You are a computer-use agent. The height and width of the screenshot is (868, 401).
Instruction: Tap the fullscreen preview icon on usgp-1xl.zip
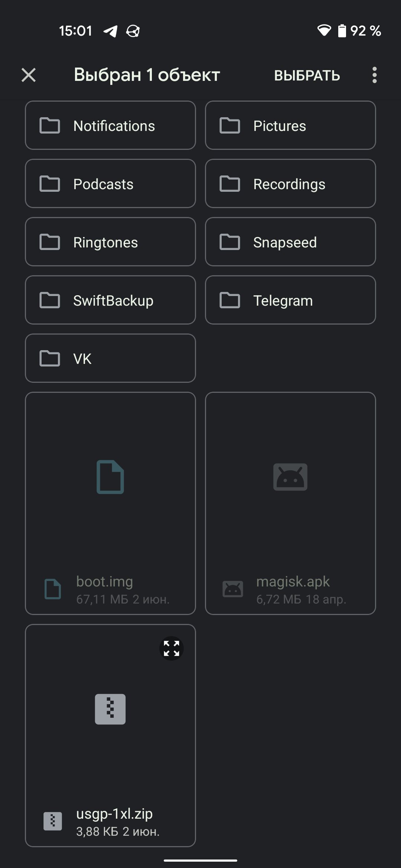pos(172,648)
